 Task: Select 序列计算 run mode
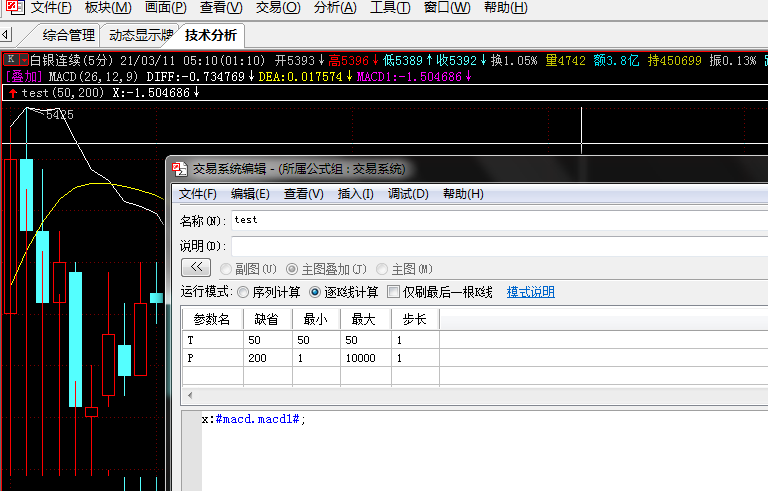pyautogui.click(x=243, y=293)
